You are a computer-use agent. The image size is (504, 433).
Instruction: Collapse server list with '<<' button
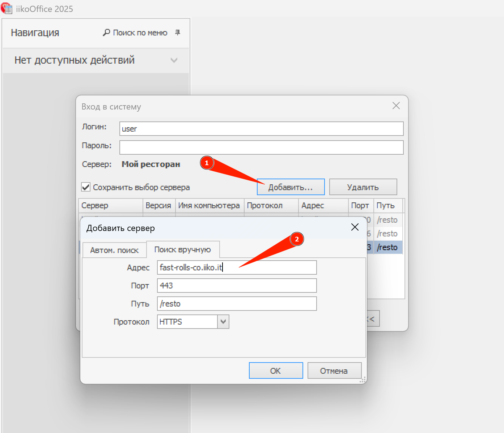pos(373,318)
